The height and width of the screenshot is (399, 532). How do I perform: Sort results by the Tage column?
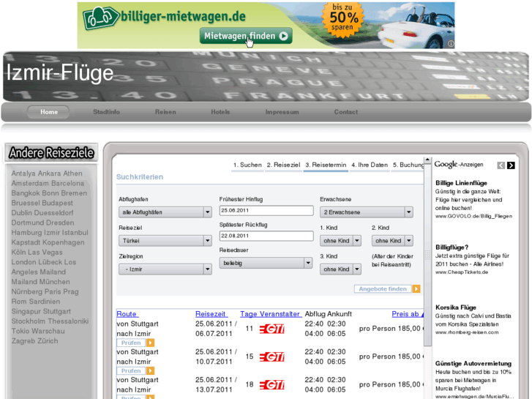point(248,314)
